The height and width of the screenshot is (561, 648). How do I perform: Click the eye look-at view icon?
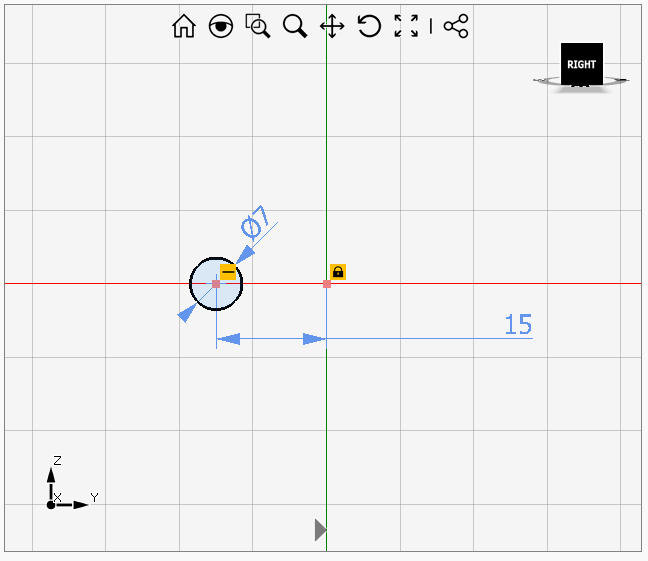221,27
